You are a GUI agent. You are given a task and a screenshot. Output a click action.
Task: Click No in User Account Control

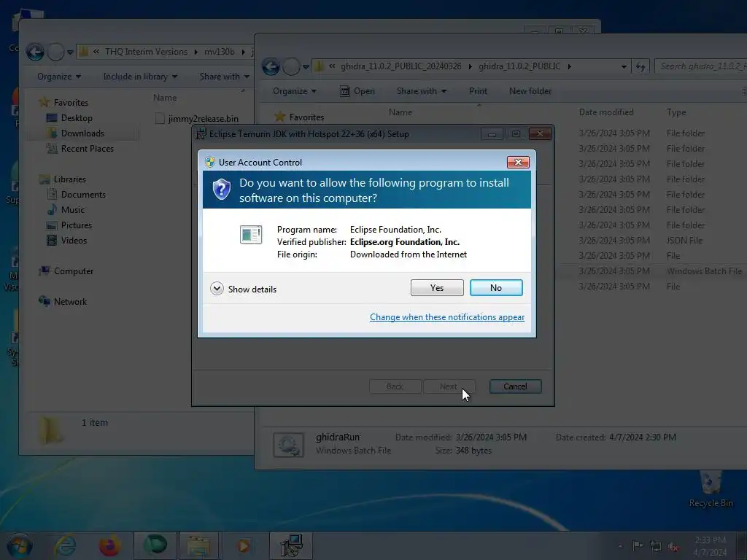[x=496, y=287]
